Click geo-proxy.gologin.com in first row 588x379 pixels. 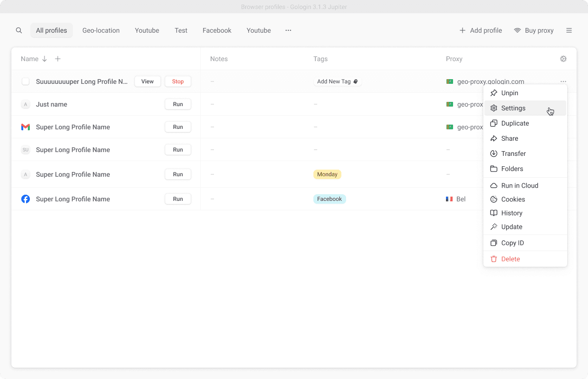pyautogui.click(x=490, y=81)
